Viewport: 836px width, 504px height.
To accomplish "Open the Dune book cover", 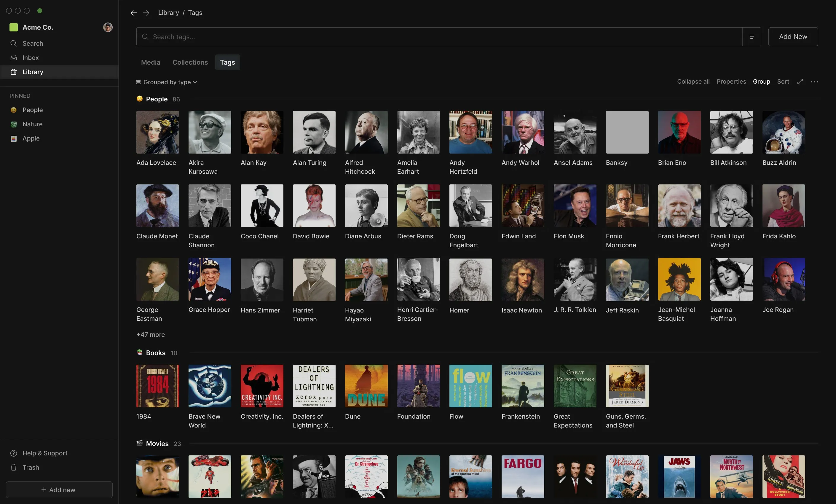I will [366, 386].
